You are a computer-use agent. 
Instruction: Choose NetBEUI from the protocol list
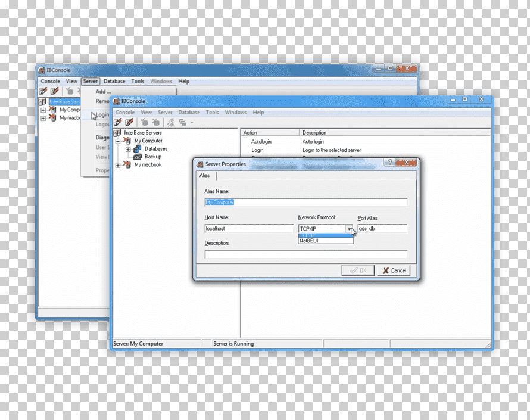[326, 241]
